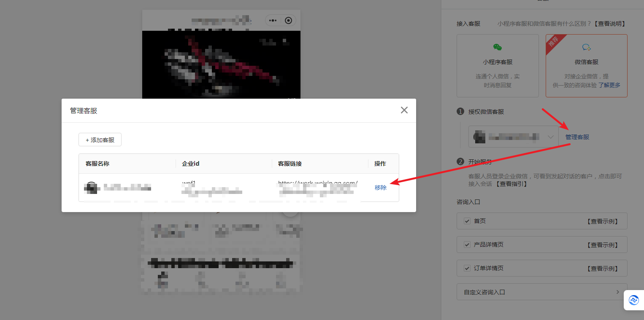Click the 客服名称 column header

(x=97, y=164)
